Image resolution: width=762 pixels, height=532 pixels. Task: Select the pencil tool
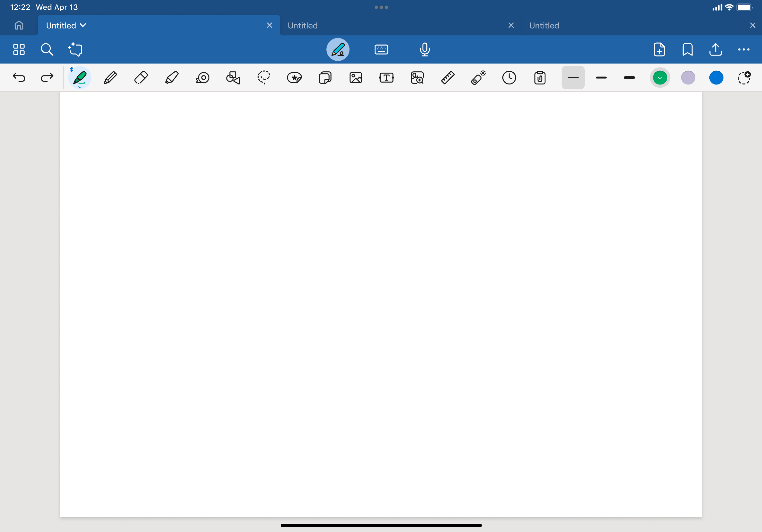pyautogui.click(x=110, y=78)
